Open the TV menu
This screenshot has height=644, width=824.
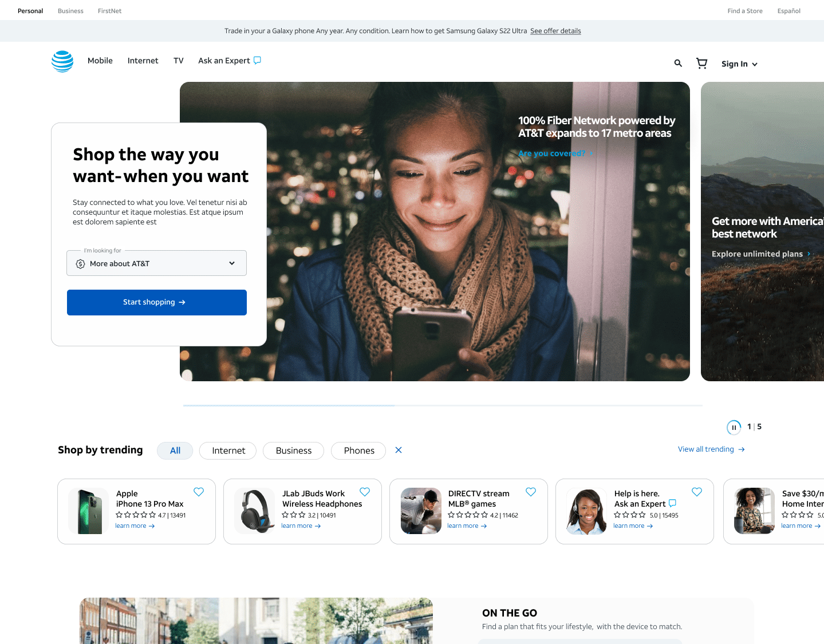(179, 61)
